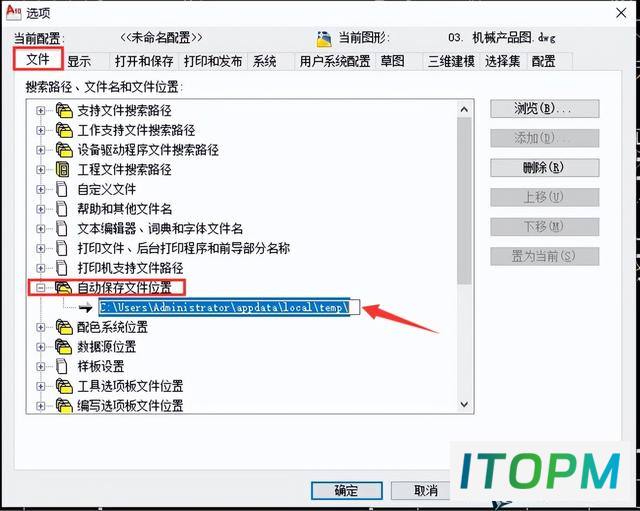
Task: Click the down arrow of the list scrollbar
Action: pyautogui.click(x=464, y=404)
